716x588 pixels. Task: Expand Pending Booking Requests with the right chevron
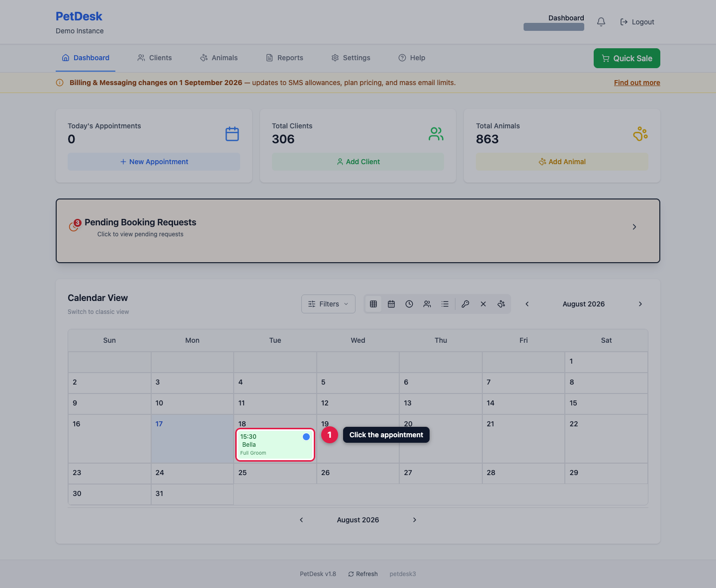[634, 227]
